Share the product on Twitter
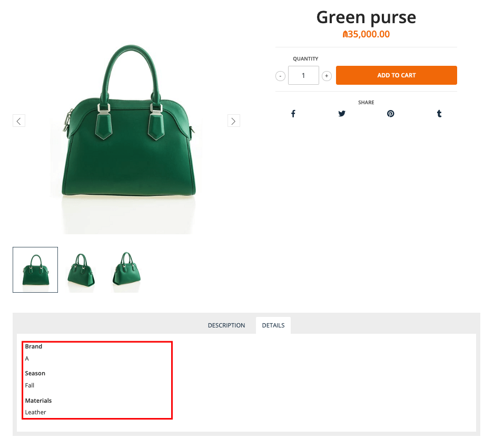Screen dimensions: 494x448 342,114
